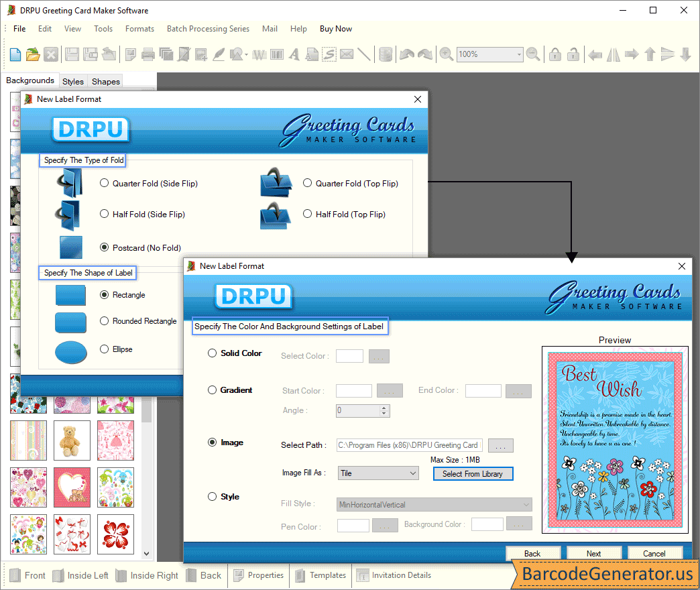Click the Cancel button

pos(654,553)
